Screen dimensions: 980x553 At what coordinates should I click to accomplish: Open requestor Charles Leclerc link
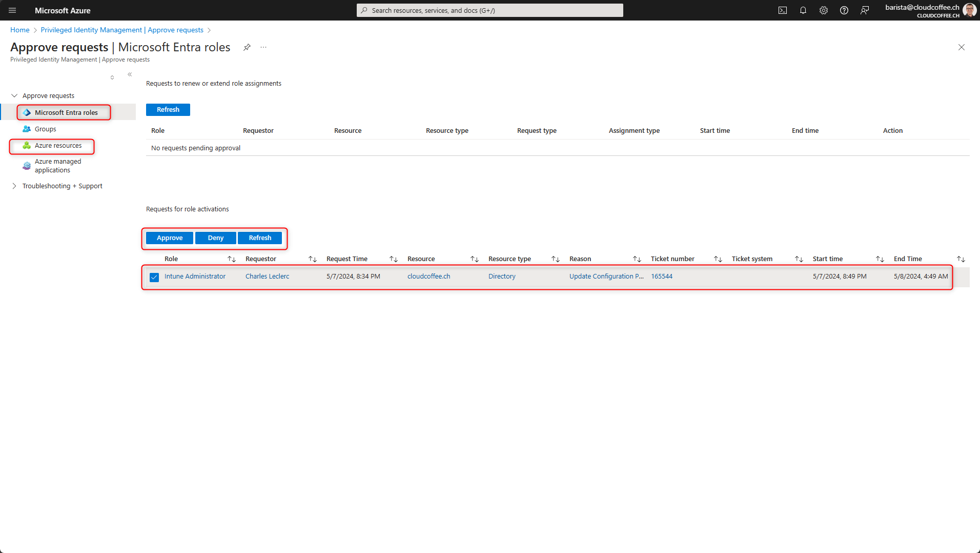(x=267, y=276)
